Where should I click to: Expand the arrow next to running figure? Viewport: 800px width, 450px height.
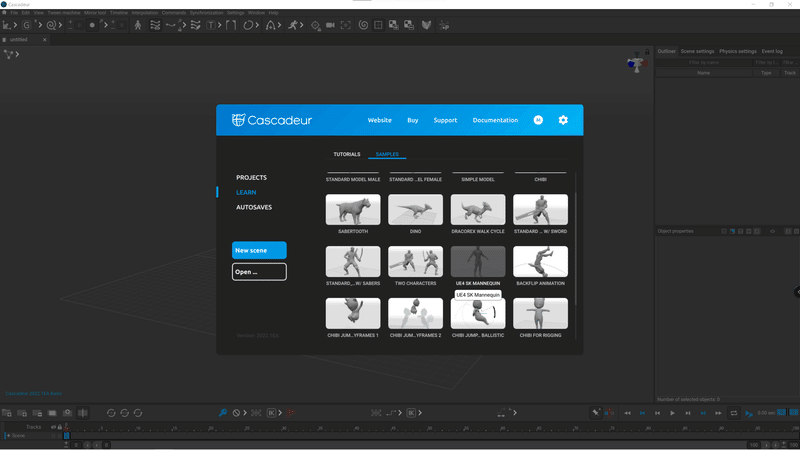[302, 25]
